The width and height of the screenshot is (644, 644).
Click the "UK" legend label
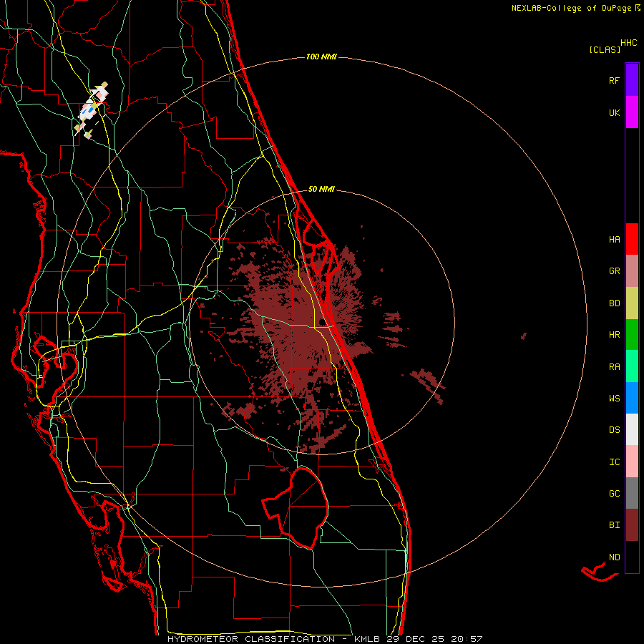pyautogui.click(x=614, y=112)
